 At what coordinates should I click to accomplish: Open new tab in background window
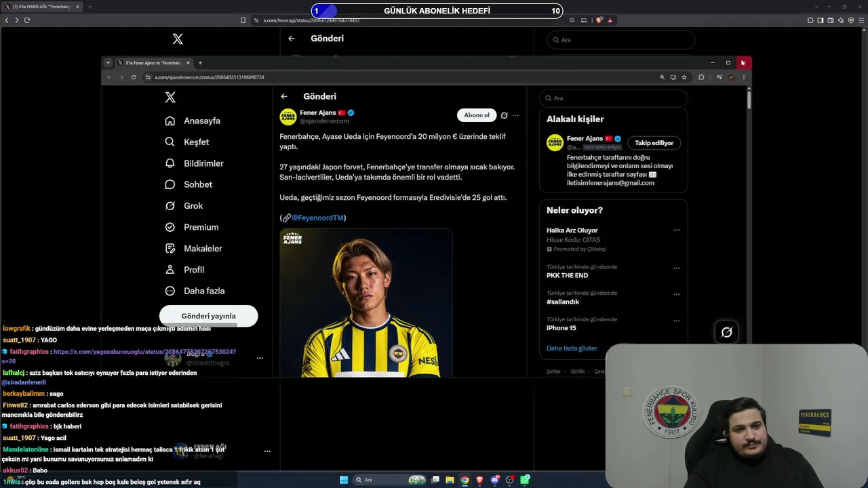pyautogui.click(x=90, y=7)
